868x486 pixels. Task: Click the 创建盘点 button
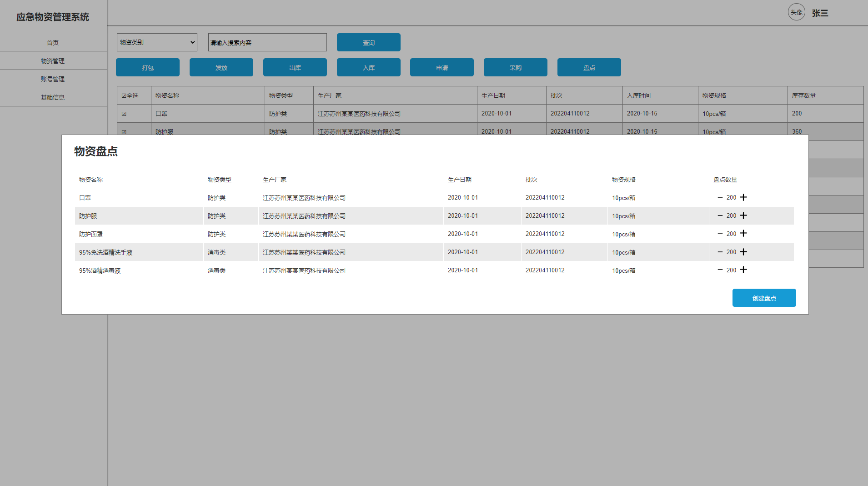point(764,298)
